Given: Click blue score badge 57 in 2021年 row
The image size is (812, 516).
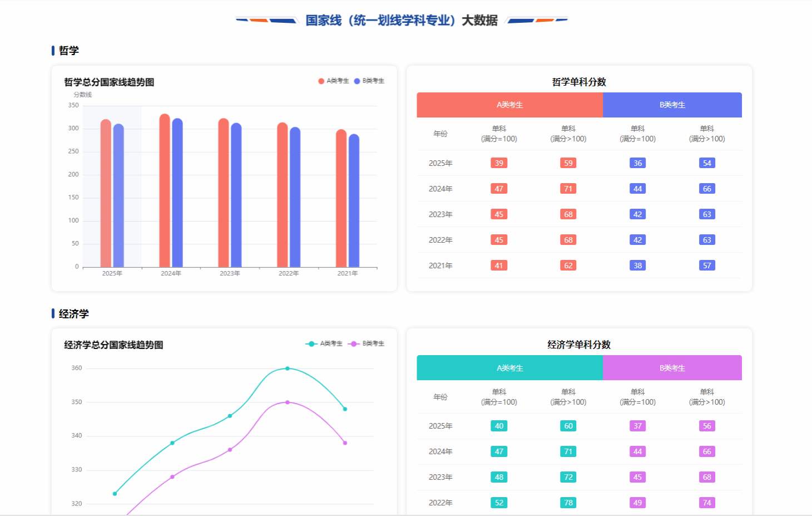Looking at the screenshot, I should click(707, 266).
